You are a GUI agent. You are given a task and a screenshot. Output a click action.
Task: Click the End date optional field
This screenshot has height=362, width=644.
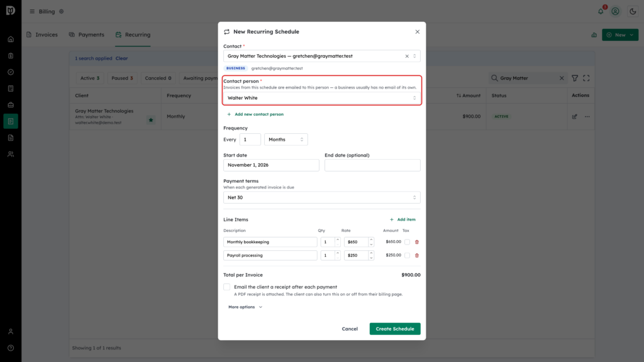point(372,165)
